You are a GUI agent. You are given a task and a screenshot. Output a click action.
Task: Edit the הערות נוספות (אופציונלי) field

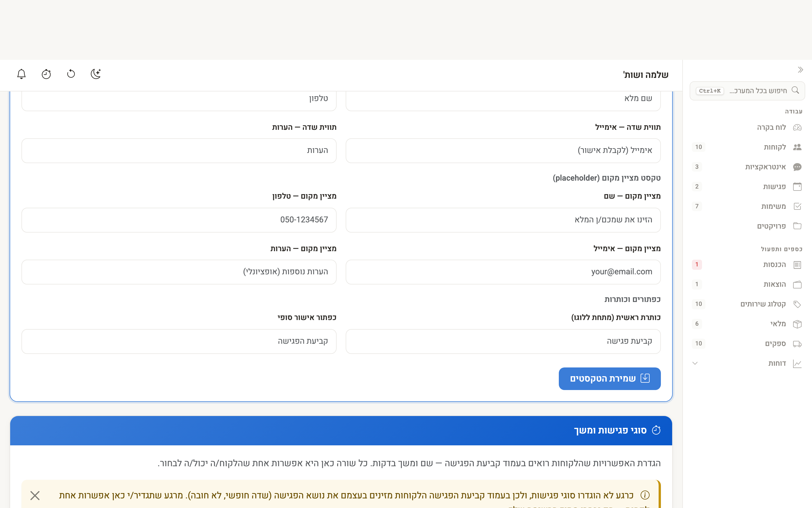click(x=179, y=272)
